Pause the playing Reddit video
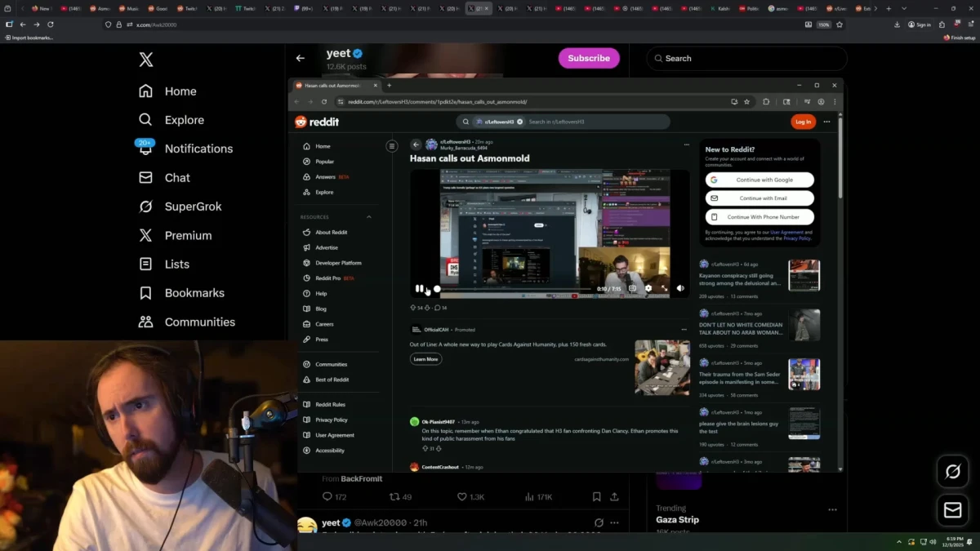The height and width of the screenshot is (551, 980). pyautogui.click(x=419, y=288)
